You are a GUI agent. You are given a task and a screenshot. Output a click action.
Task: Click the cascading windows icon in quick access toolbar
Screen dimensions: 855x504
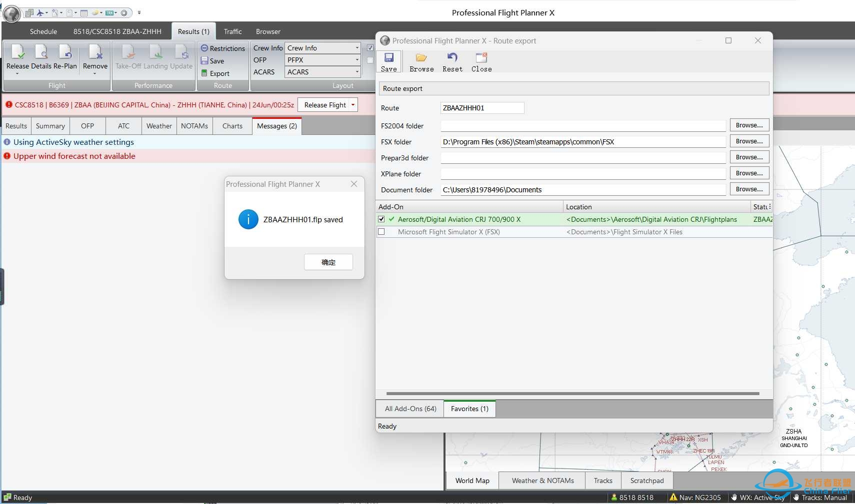pyautogui.click(x=29, y=13)
